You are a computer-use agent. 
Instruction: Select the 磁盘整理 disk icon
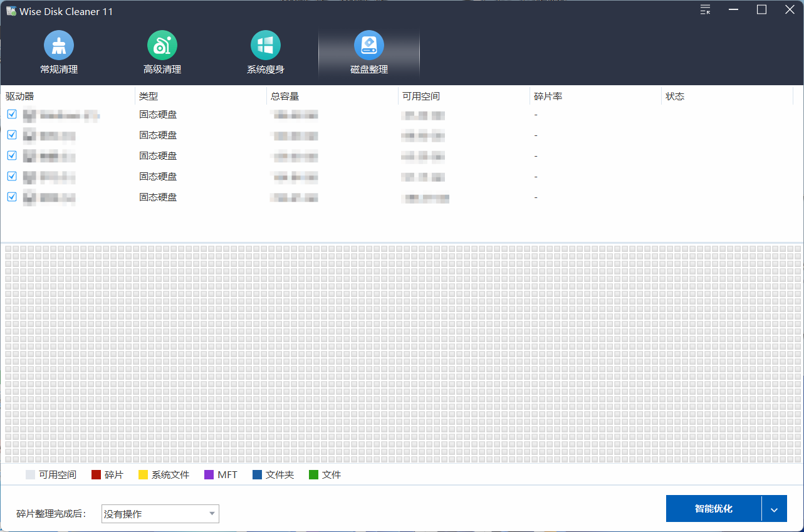369,46
